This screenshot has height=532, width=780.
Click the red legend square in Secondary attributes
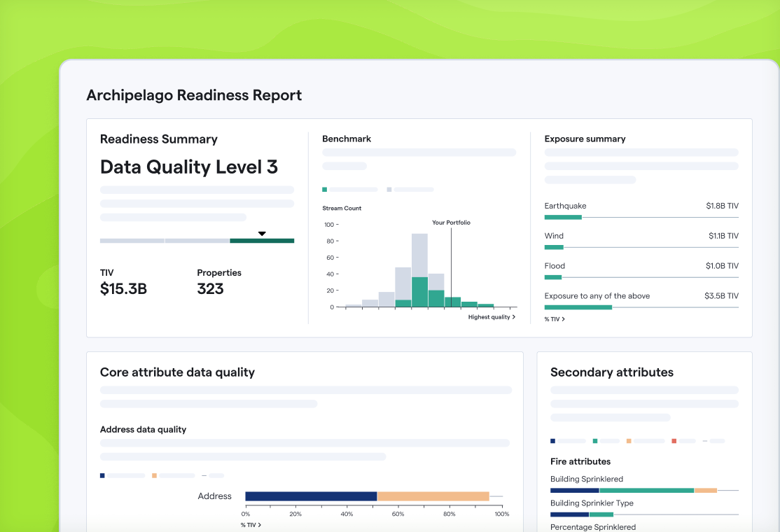(x=674, y=441)
